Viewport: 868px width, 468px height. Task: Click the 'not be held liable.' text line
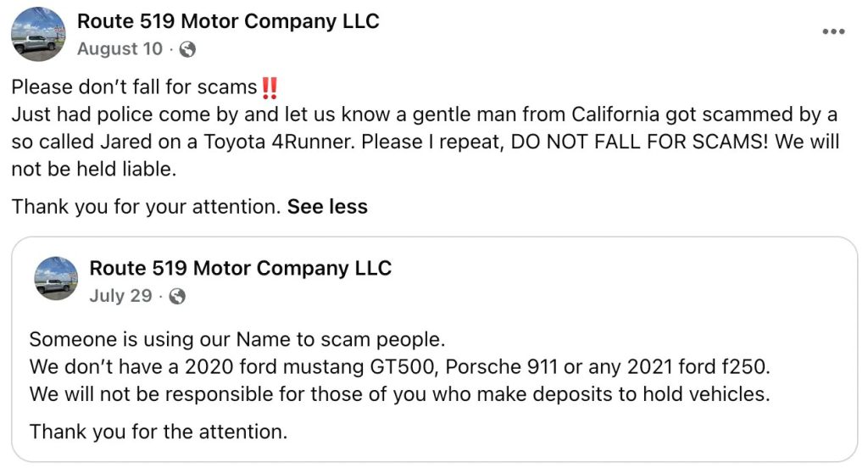[x=93, y=169]
